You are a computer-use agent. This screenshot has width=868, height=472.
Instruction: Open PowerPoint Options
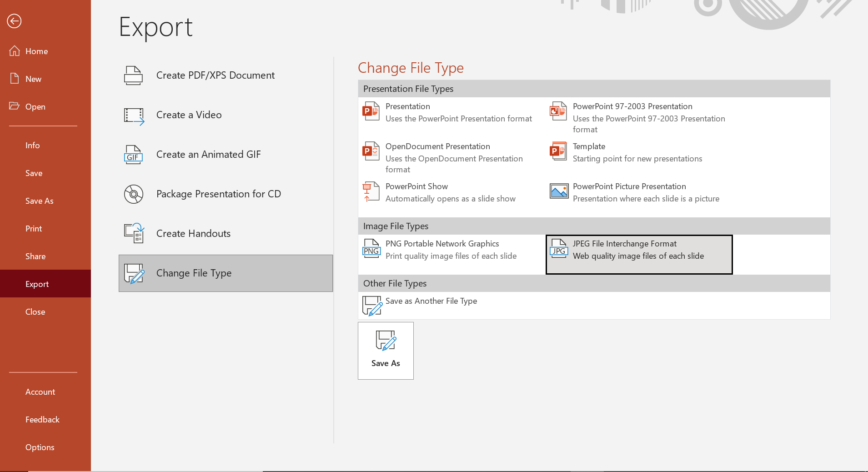point(45,447)
